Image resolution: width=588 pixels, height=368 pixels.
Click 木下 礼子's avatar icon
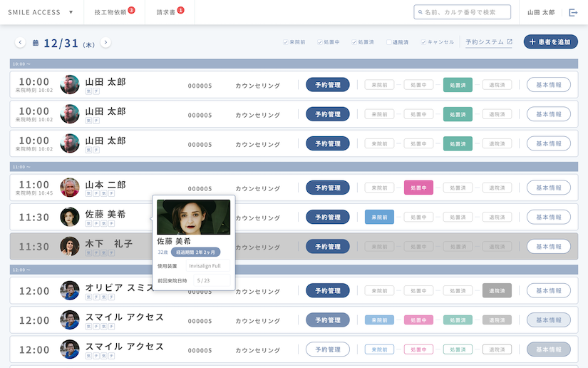pos(70,246)
